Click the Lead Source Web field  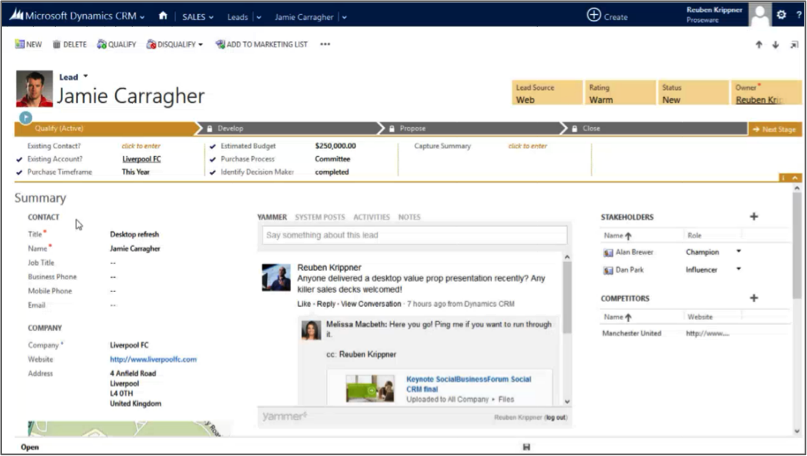coord(547,93)
